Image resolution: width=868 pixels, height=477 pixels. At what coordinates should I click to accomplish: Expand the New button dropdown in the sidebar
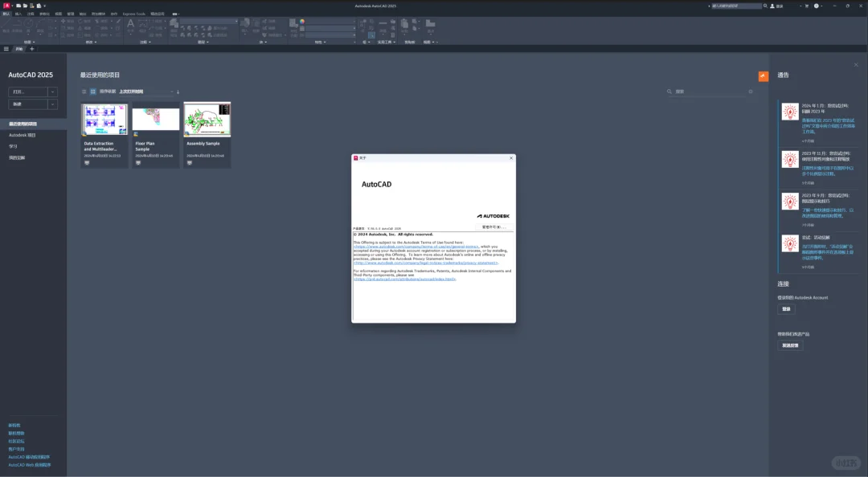[x=54, y=103]
